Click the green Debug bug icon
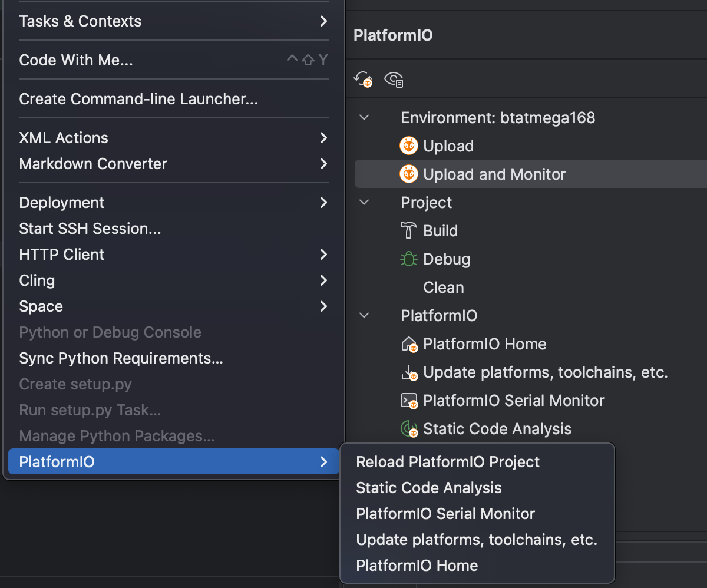This screenshot has height=588, width=707. coord(408,259)
